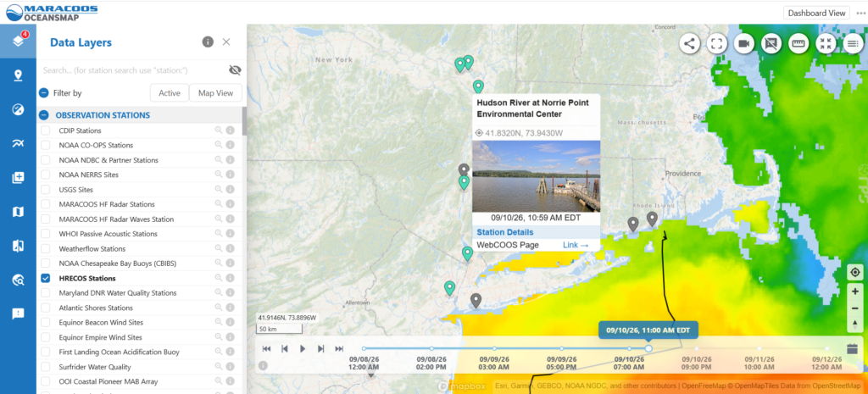Viewport: 868px width, 394px height.
Task: Check the USGS Sites checkbox
Action: [x=46, y=189]
